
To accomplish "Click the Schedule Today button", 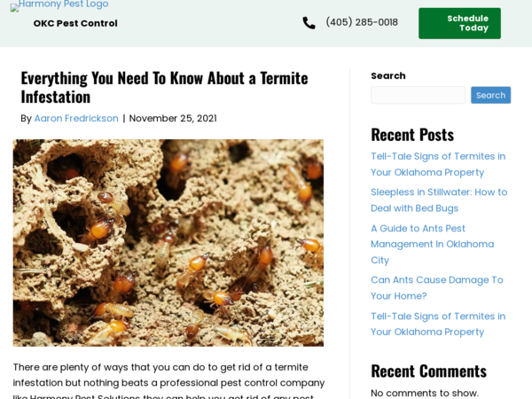I will pyautogui.click(x=459, y=23).
